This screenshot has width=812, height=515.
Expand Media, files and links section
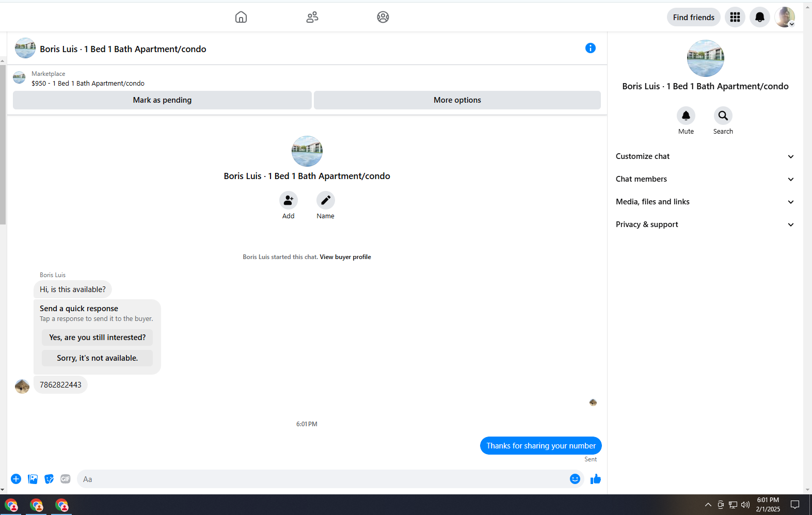tap(705, 202)
